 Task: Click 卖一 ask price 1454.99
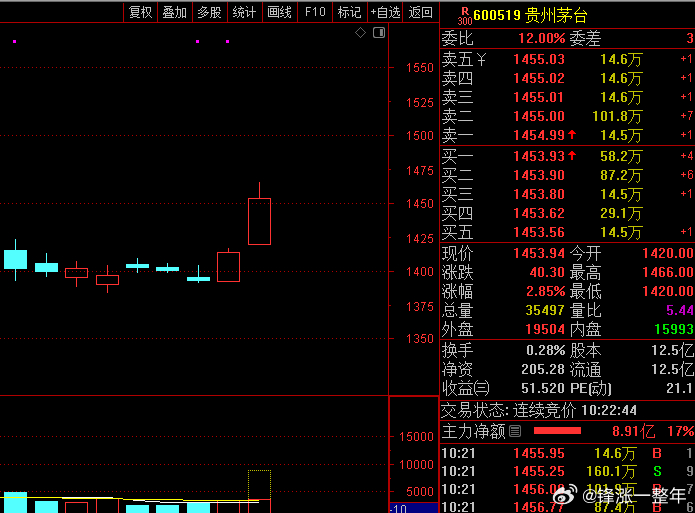[539, 135]
